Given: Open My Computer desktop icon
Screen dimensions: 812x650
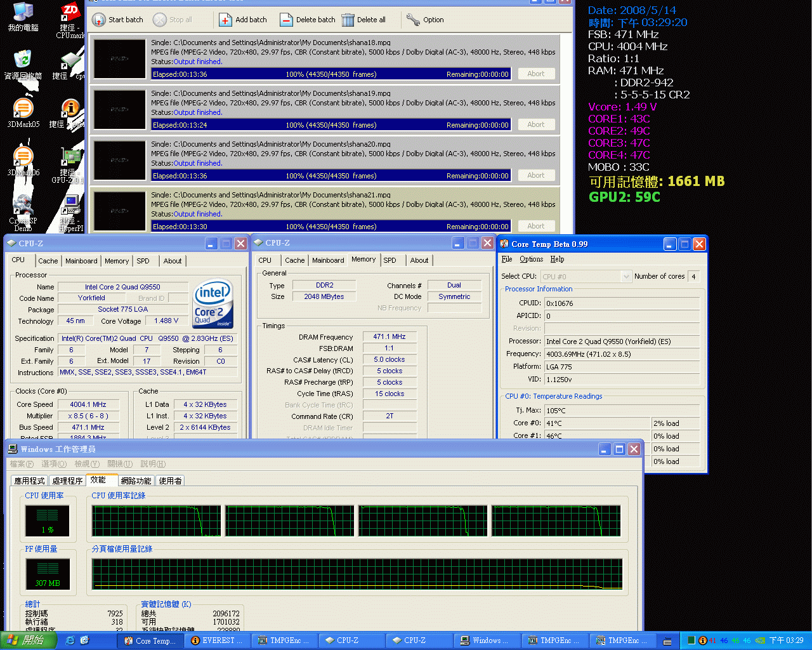Looking at the screenshot, I should (23, 17).
